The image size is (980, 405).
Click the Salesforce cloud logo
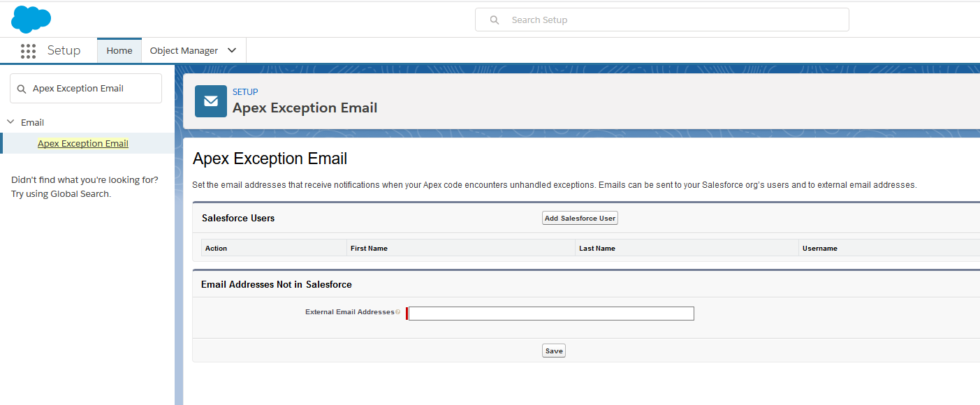[x=31, y=19]
